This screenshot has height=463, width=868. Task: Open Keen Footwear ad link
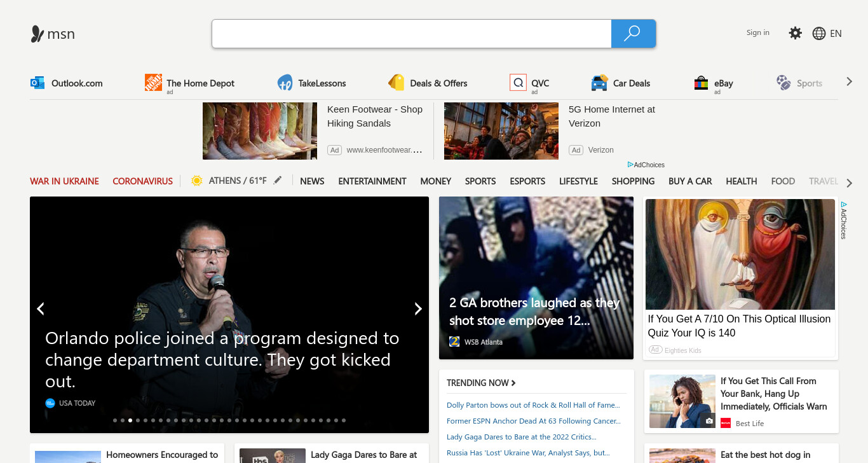click(375, 116)
